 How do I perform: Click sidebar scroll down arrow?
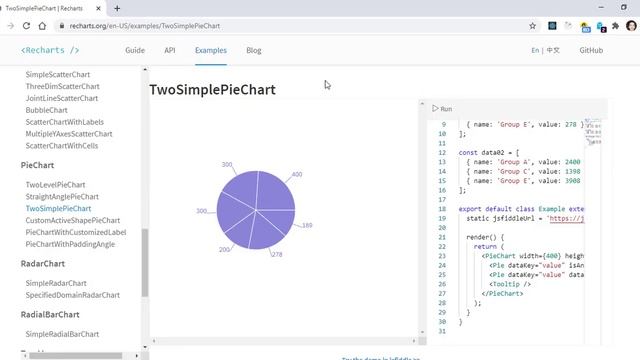coord(144,347)
